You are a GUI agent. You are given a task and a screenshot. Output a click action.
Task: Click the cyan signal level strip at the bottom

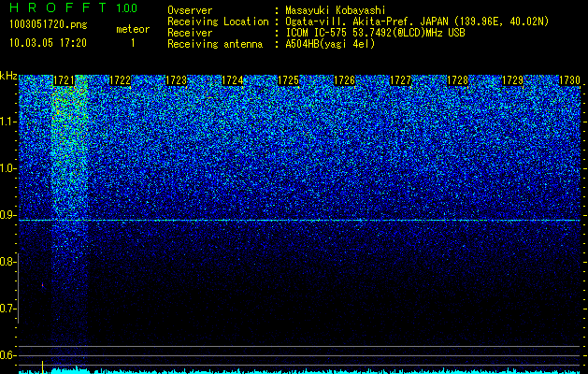300,371
